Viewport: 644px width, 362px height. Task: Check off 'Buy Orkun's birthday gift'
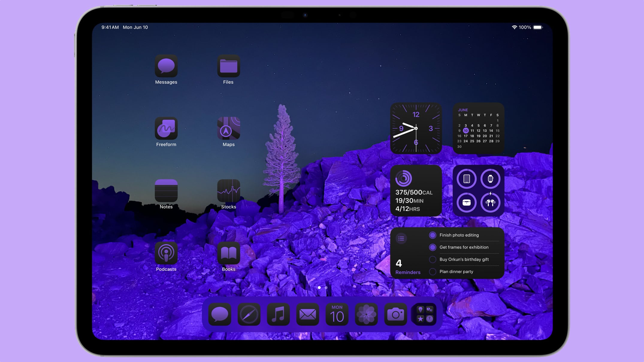tap(433, 259)
